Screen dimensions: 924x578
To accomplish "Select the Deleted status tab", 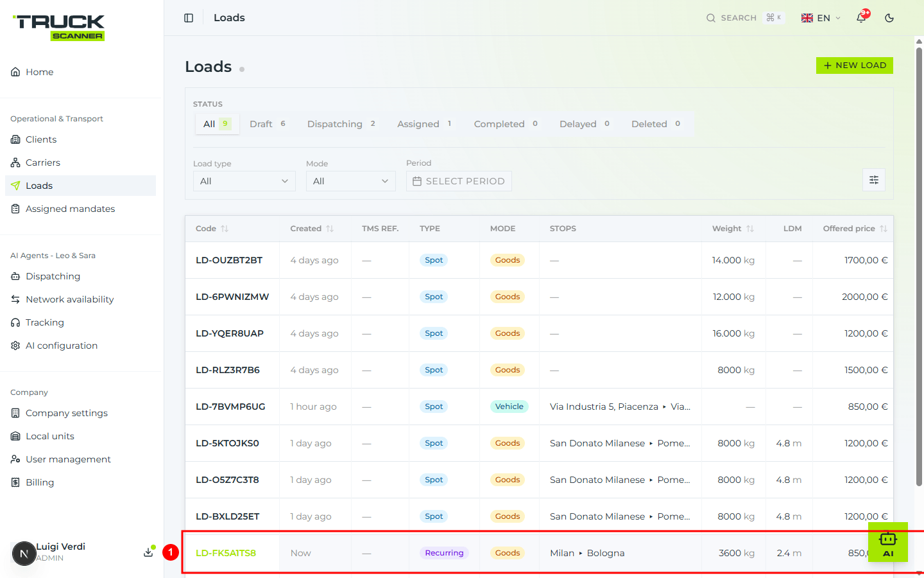I will coord(656,124).
